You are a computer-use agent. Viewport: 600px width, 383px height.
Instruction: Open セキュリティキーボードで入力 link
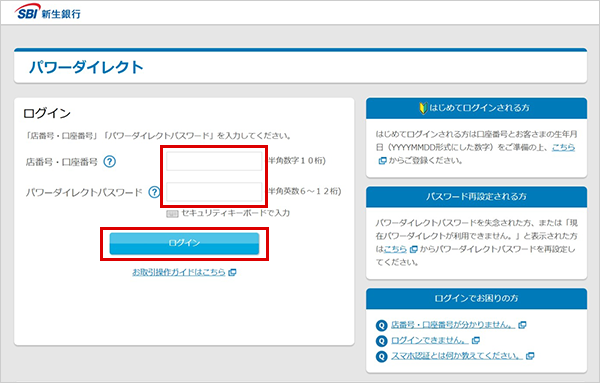(235, 213)
